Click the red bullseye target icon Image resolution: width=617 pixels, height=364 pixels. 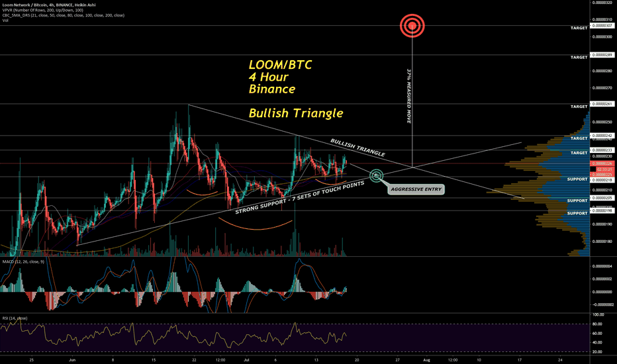(x=412, y=26)
